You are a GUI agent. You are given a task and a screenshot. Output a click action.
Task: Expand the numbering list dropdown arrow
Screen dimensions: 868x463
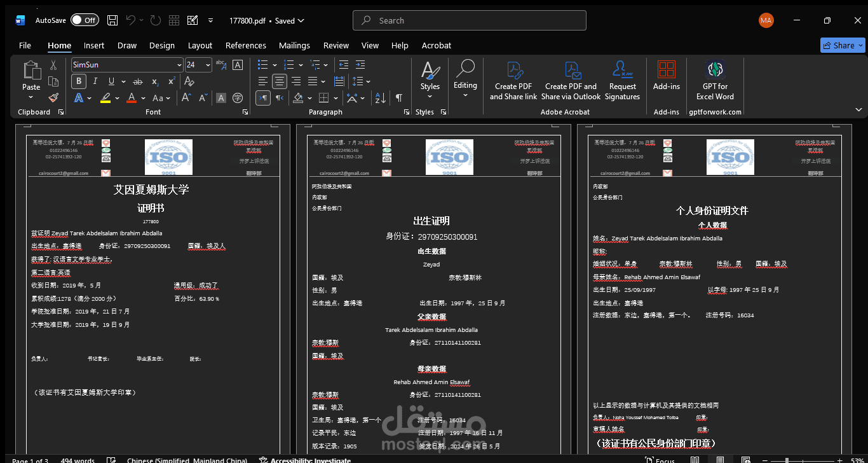(x=301, y=65)
